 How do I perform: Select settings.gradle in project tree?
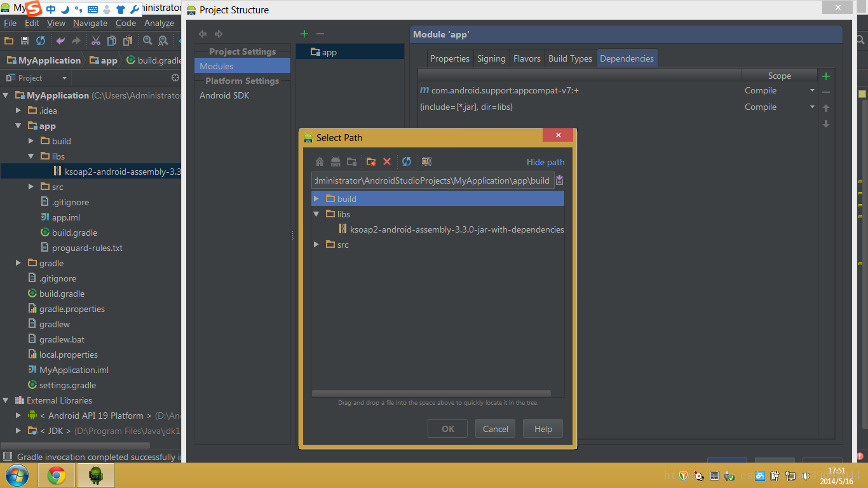click(67, 385)
